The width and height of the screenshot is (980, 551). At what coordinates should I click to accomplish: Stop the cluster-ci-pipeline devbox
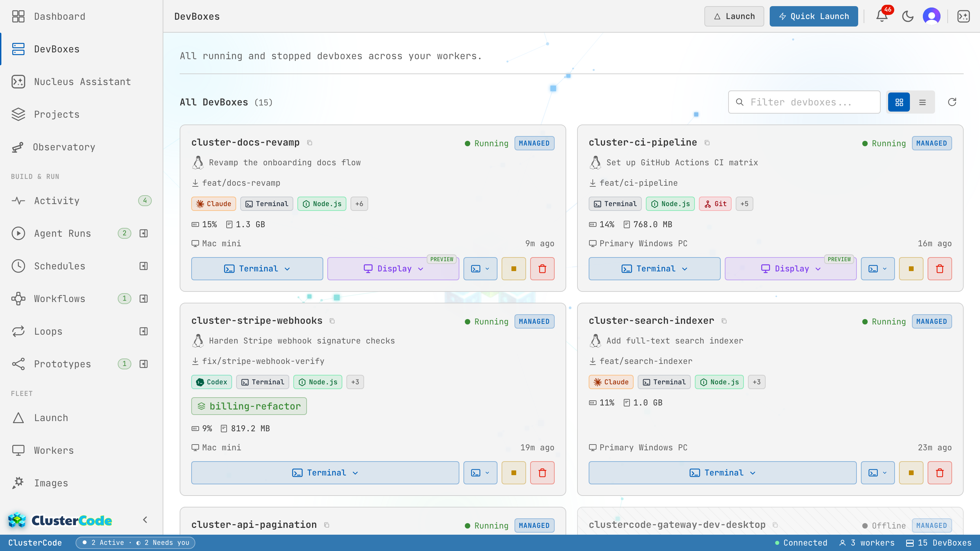(911, 269)
